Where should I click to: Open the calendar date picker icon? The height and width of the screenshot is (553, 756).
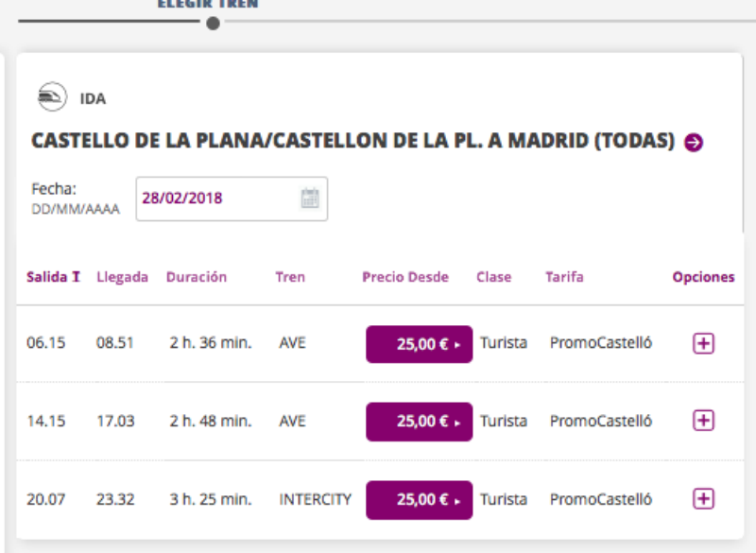click(x=310, y=199)
